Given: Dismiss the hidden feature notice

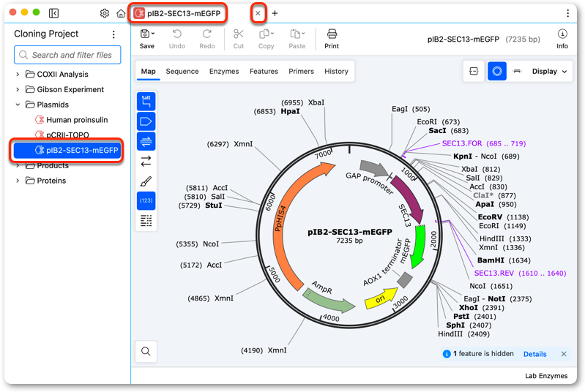Looking at the screenshot, I should pos(564,354).
